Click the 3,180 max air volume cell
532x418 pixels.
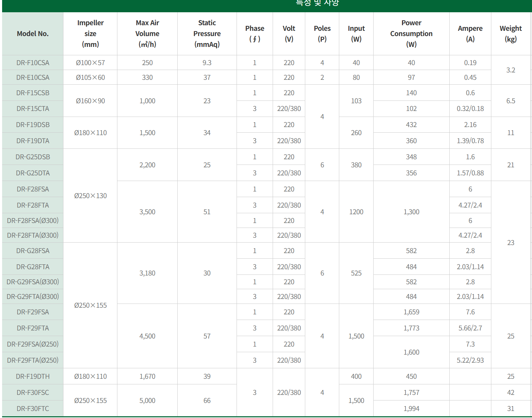pos(147,273)
